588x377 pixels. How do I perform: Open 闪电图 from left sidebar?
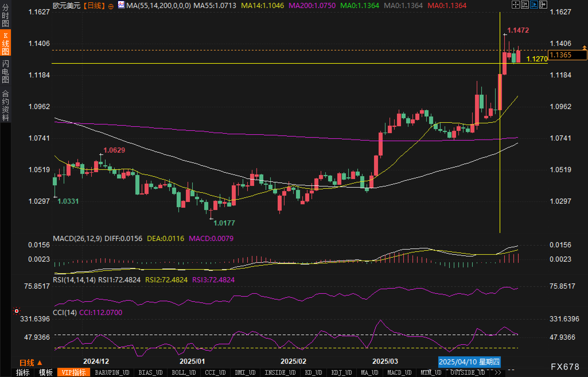tap(5, 71)
